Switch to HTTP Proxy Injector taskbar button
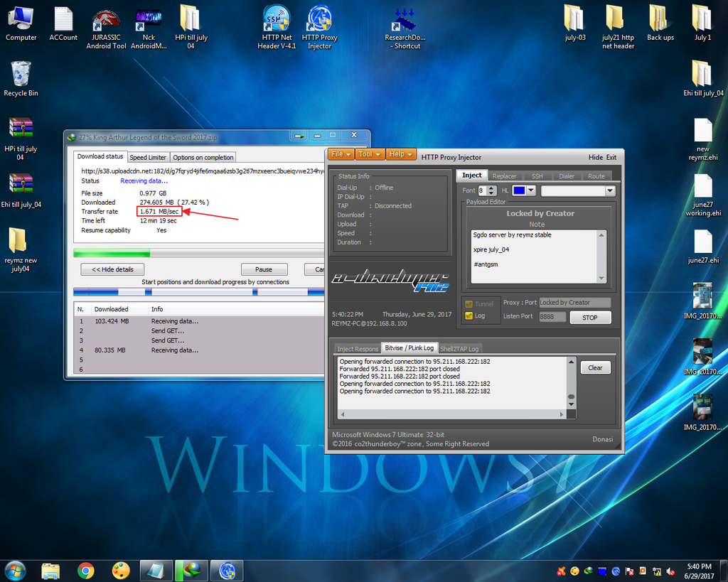728x582 pixels. click(x=227, y=571)
